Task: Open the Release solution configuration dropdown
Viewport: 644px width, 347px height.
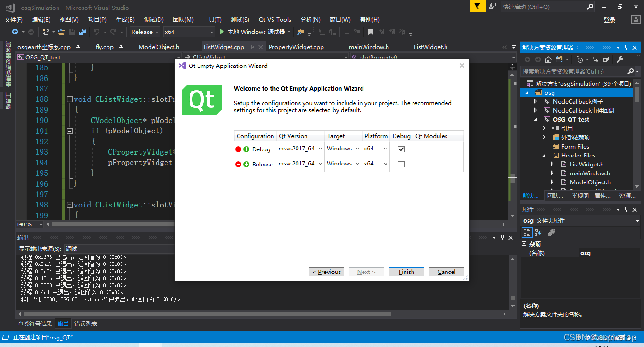Action: point(144,32)
